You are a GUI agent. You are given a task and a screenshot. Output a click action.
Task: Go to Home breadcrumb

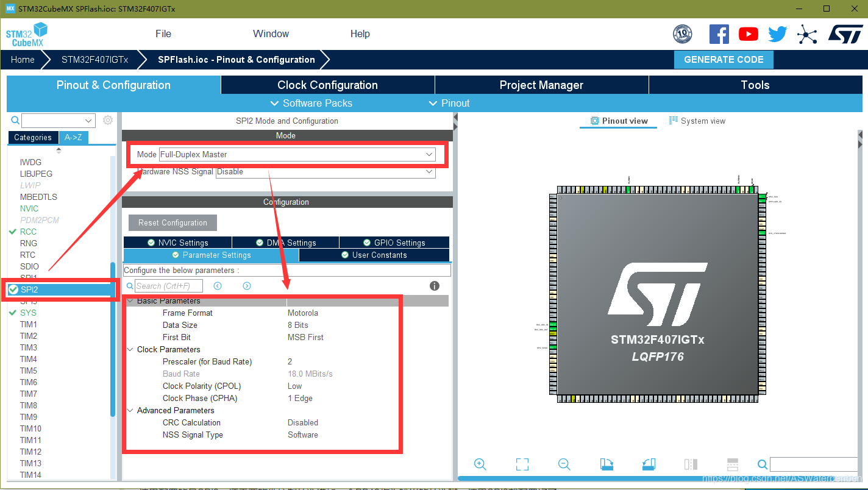(x=23, y=60)
